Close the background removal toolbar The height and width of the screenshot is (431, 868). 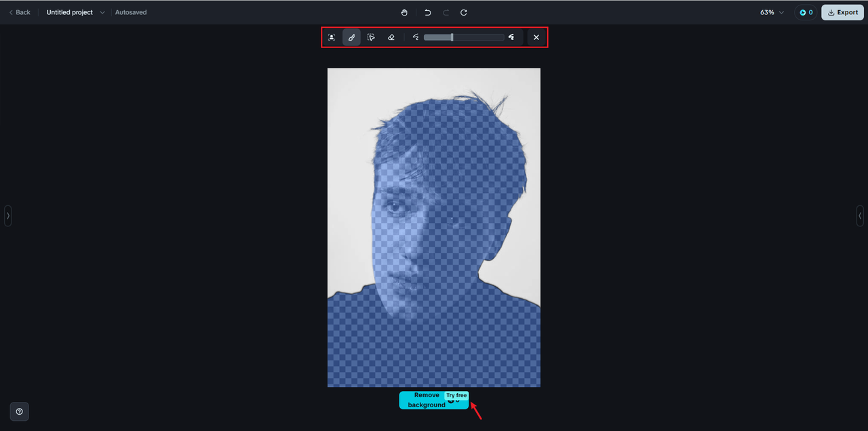click(536, 37)
